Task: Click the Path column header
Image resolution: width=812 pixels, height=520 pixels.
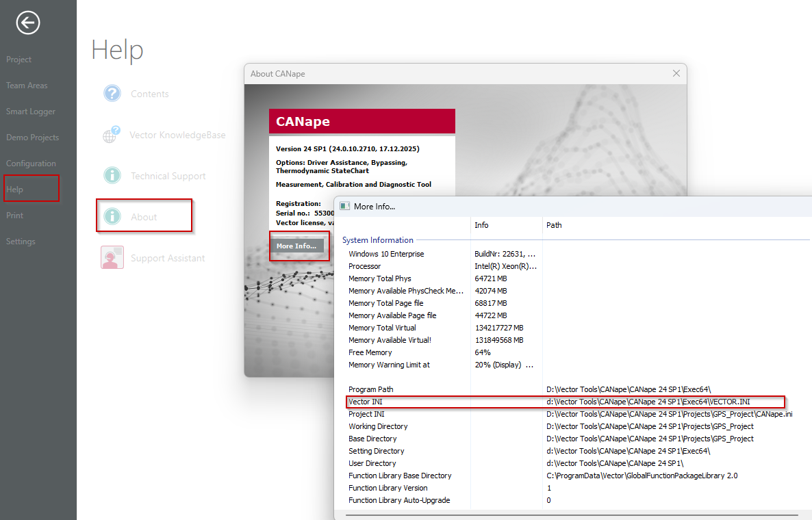Action: coord(554,225)
